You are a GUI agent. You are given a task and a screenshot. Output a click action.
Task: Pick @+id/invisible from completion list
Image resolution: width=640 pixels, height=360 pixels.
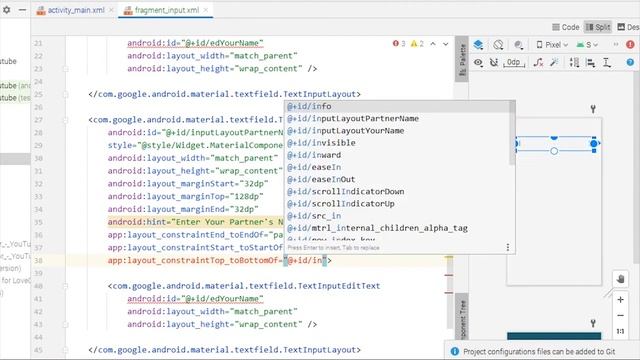[397, 143]
